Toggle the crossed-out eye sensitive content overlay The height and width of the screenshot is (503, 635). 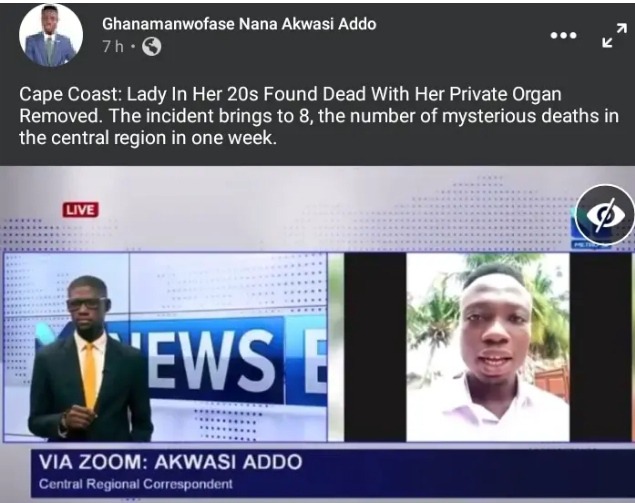point(604,214)
